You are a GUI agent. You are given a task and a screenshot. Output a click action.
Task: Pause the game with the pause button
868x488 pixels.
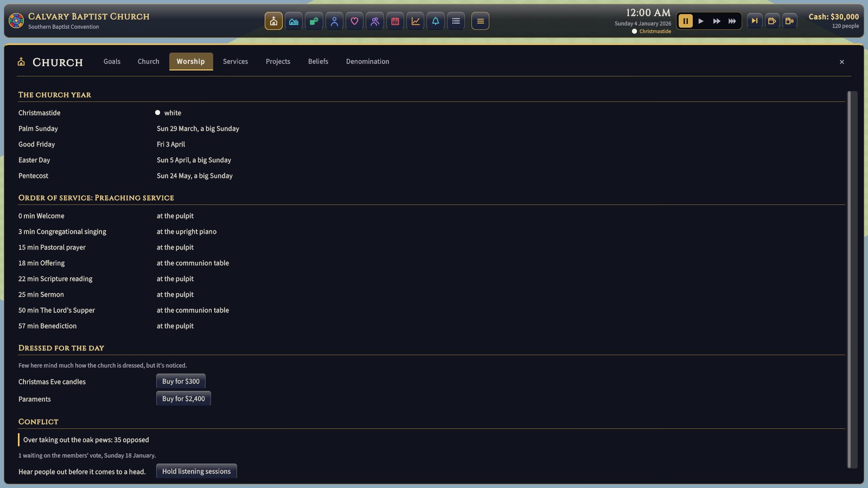[685, 21]
